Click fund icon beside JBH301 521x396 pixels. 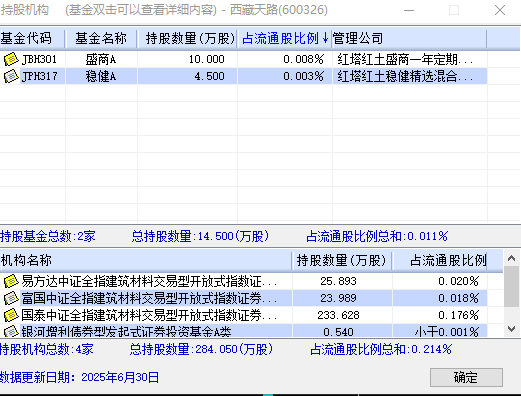pos(11,59)
